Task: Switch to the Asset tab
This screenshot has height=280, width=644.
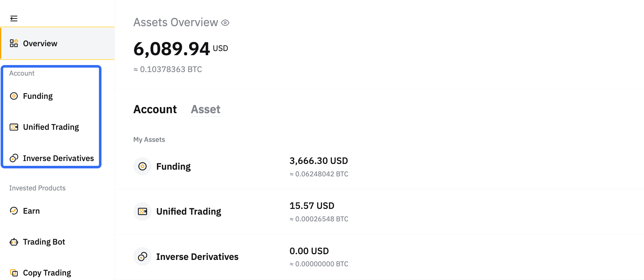Action: click(206, 109)
